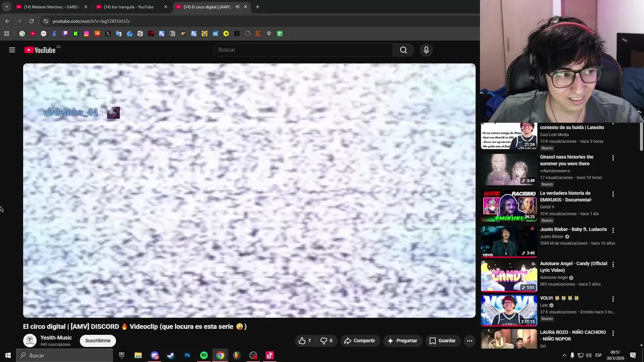
Task: Open Autotune Angel - Candy video title
Action: (574, 267)
